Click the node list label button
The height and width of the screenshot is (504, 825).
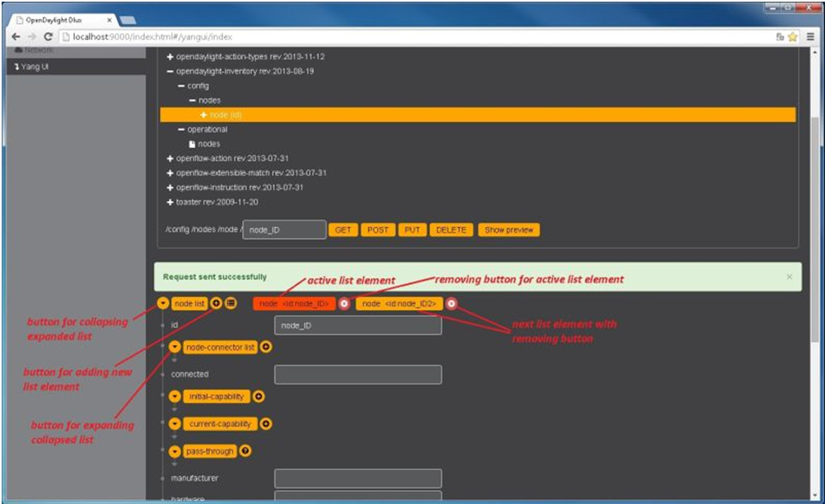pos(189,304)
